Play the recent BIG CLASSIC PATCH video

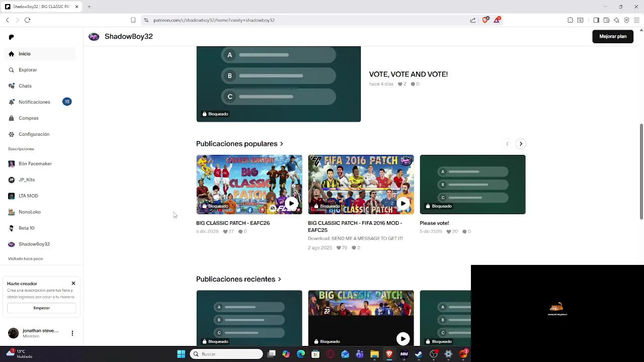point(403,339)
